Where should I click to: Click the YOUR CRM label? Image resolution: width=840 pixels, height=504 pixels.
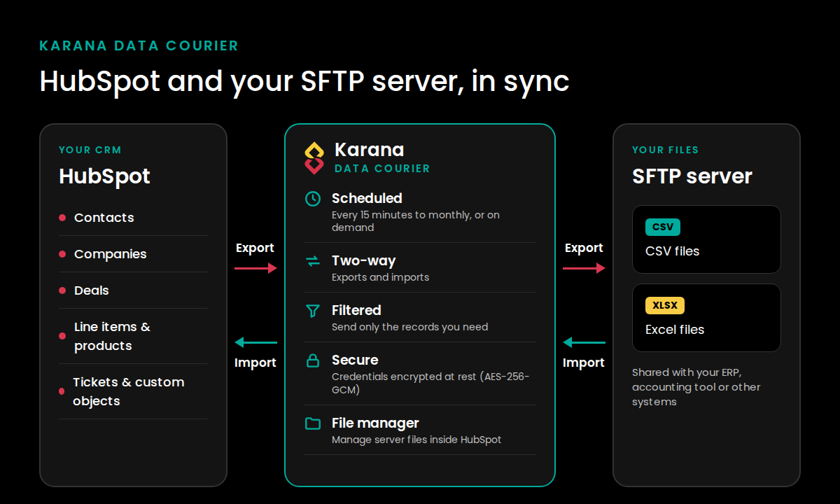pos(90,150)
